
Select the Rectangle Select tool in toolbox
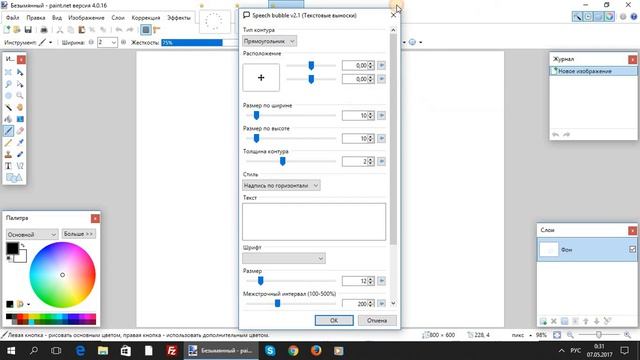8,72
